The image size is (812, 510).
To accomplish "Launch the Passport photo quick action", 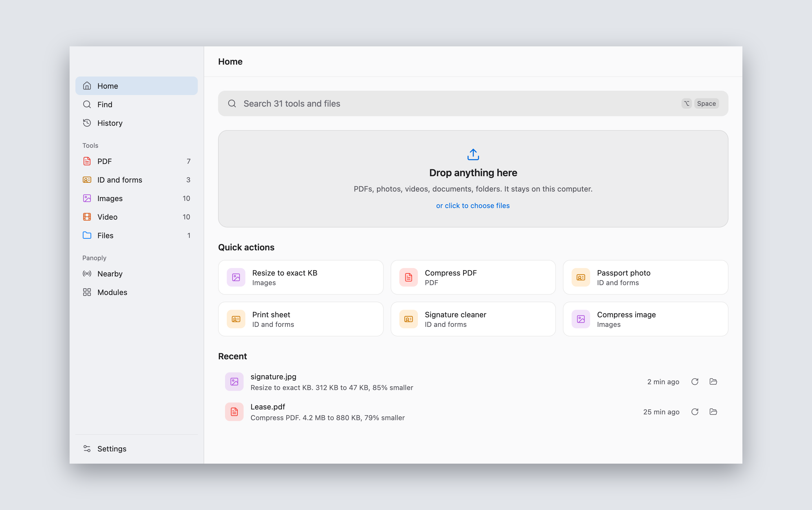I will click(646, 277).
